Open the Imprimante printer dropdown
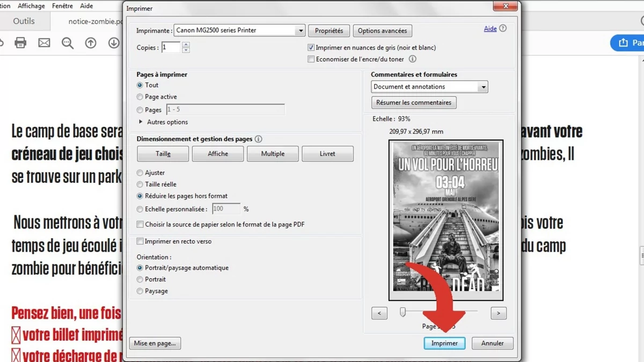This screenshot has width=644, height=362. click(x=301, y=31)
